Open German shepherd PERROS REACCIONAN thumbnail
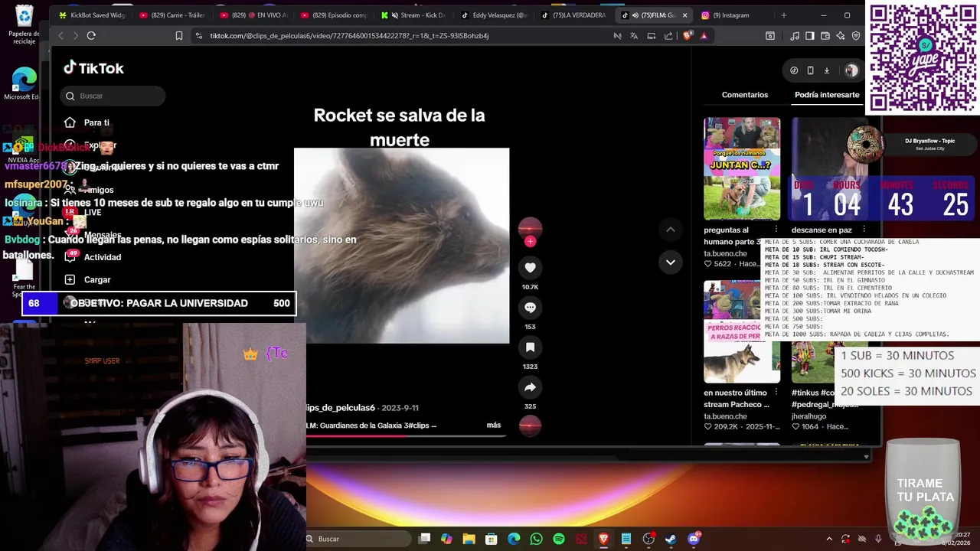980x551 pixels. pyautogui.click(x=742, y=331)
